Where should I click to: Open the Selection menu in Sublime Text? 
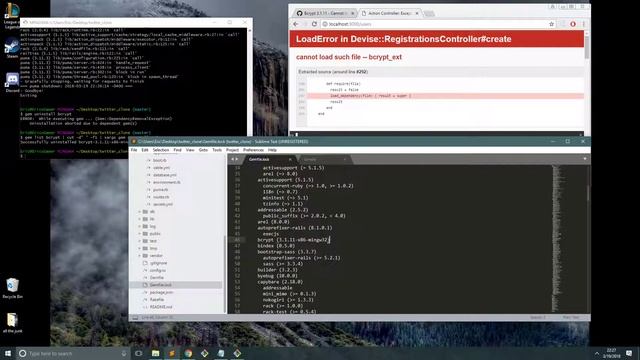pyautogui.click(x=161, y=150)
